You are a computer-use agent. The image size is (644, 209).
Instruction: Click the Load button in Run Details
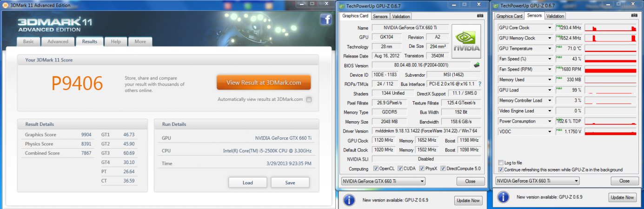(x=248, y=183)
